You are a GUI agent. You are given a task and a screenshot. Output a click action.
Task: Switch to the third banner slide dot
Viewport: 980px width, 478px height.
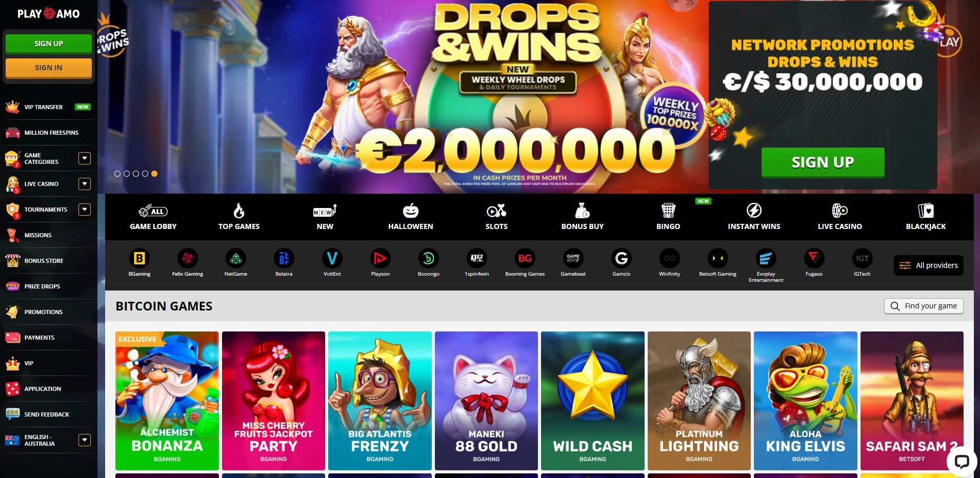[x=136, y=174]
